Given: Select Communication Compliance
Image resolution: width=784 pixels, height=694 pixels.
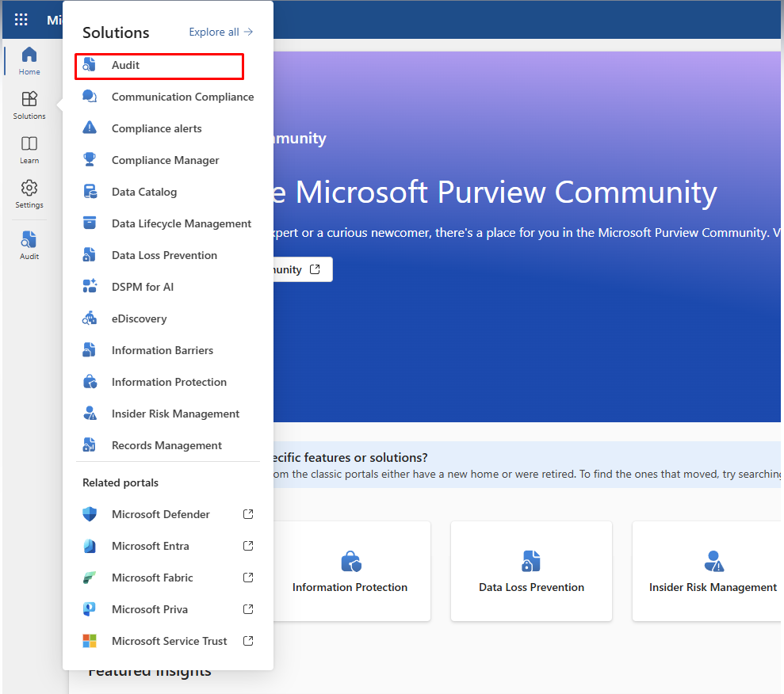Looking at the screenshot, I should (x=182, y=96).
